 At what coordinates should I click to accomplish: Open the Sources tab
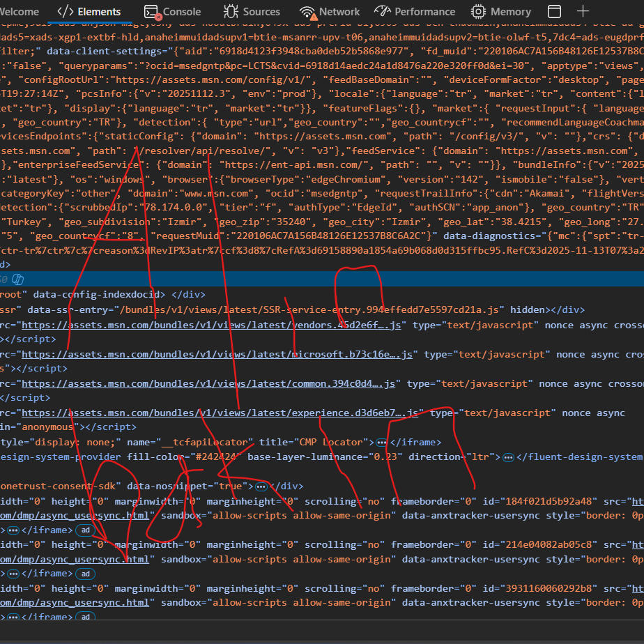point(252,12)
